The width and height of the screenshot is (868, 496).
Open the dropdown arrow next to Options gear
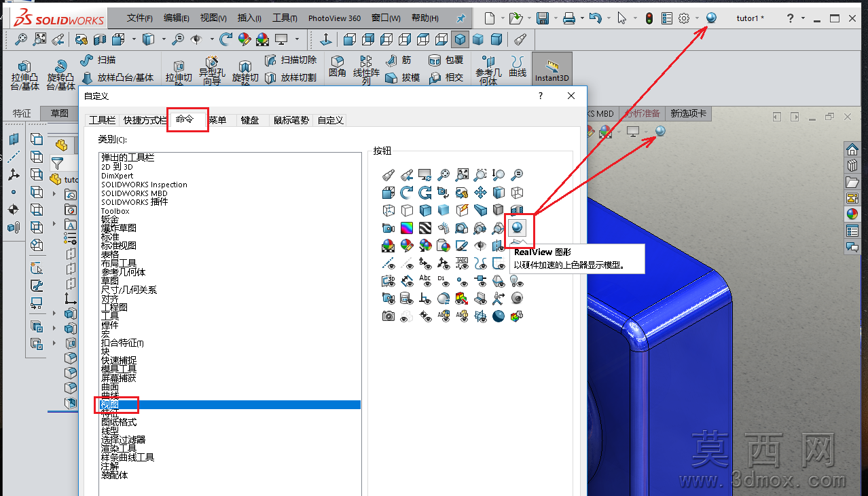(697, 18)
